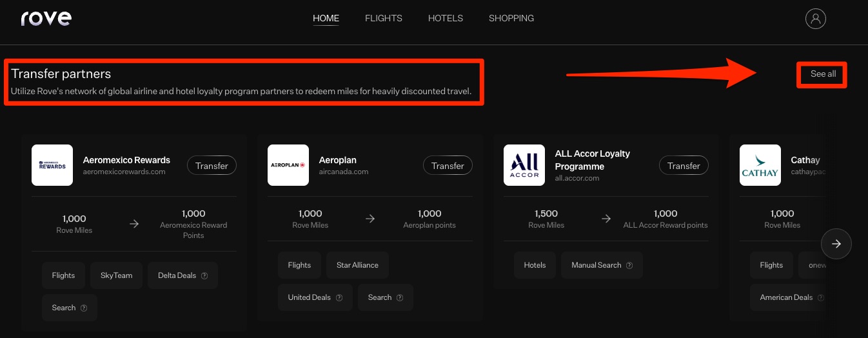Click the help icon on Manual Search
This screenshot has width=868, height=338.
pyautogui.click(x=629, y=265)
